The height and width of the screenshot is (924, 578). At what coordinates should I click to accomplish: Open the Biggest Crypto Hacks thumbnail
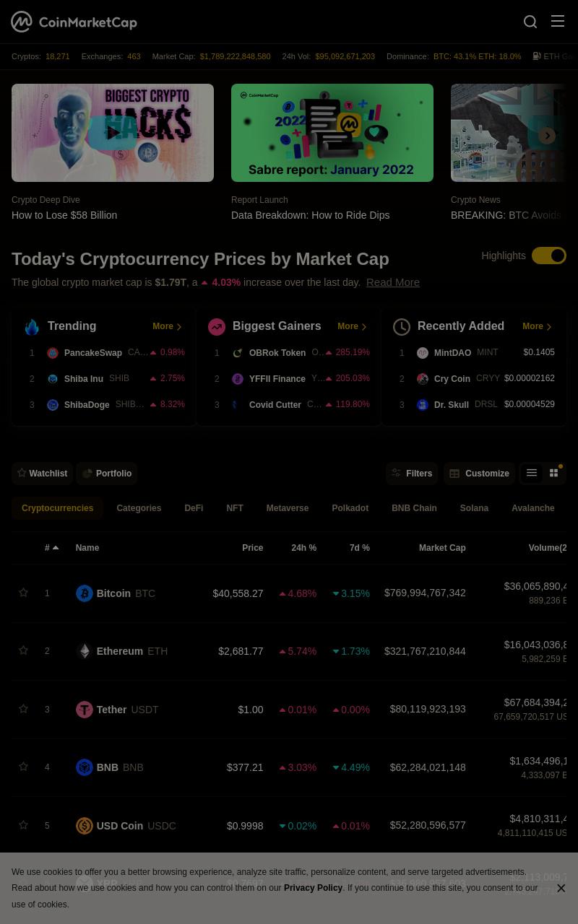coord(113,133)
